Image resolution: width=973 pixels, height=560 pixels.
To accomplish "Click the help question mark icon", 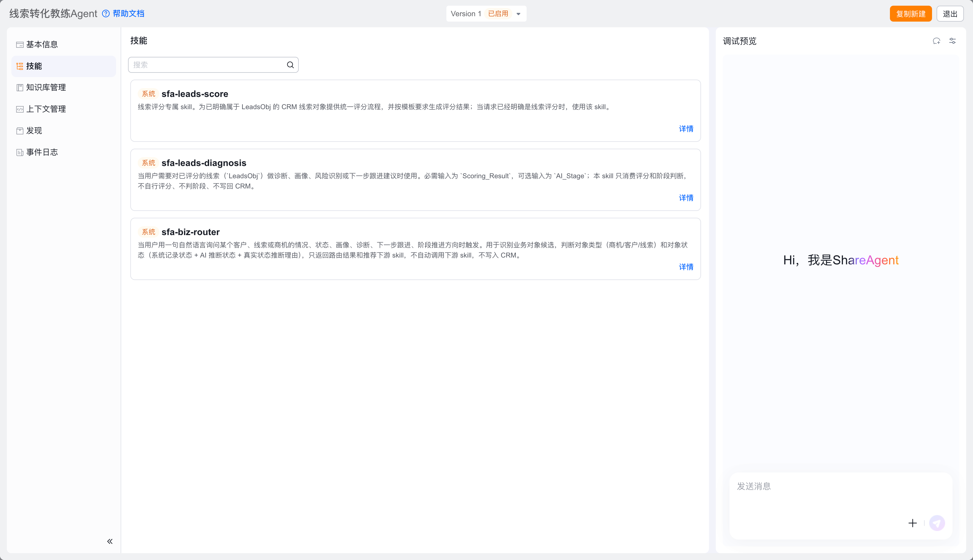I will pos(106,14).
